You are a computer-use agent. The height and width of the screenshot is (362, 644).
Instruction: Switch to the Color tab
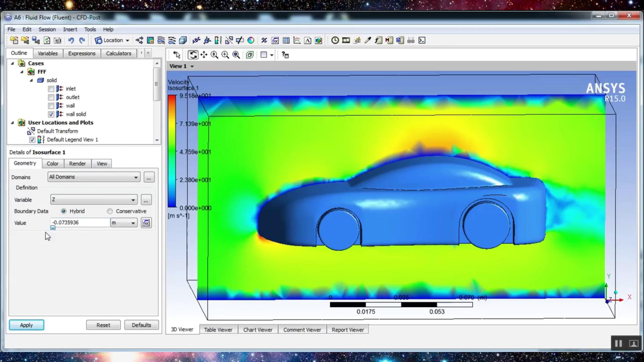click(x=52, y=164)
